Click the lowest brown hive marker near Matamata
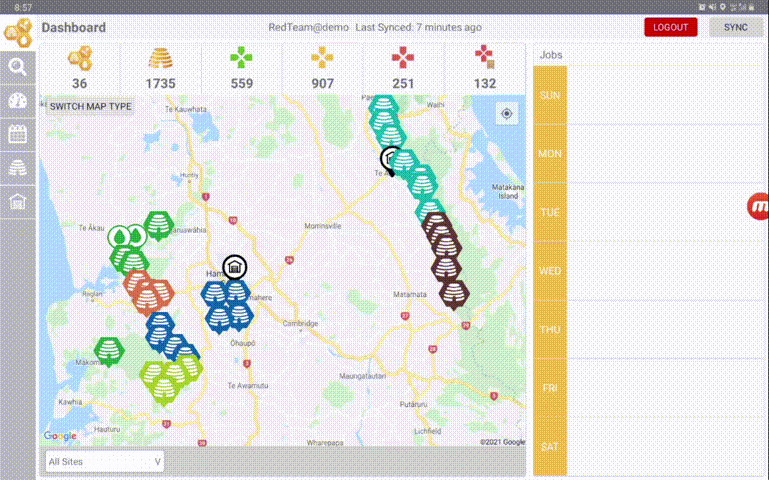Viewport: 769px width, 480px height. tap(454, 294)
